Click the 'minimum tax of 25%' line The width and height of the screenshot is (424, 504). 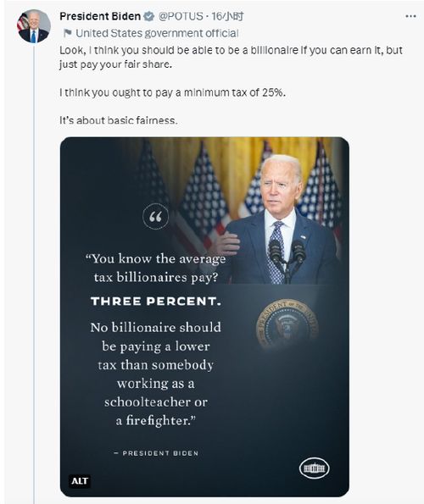click(173, 92)
